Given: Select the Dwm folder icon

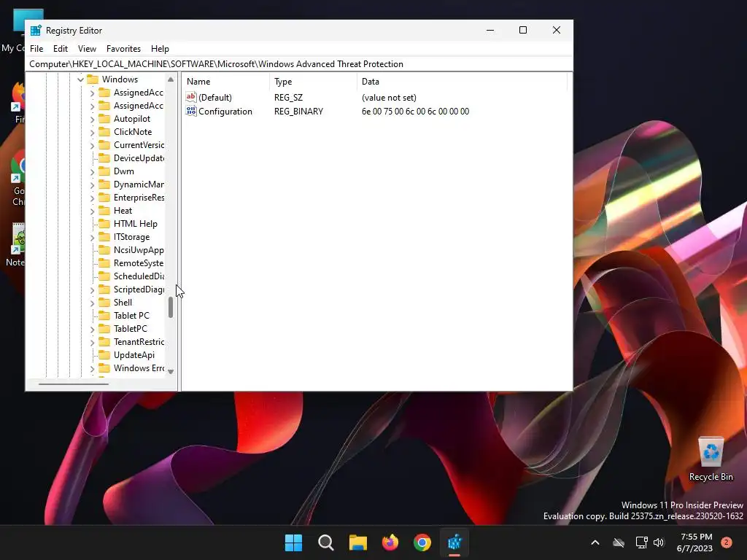Looking at the screenshot, I should click(x=104, y=171).
